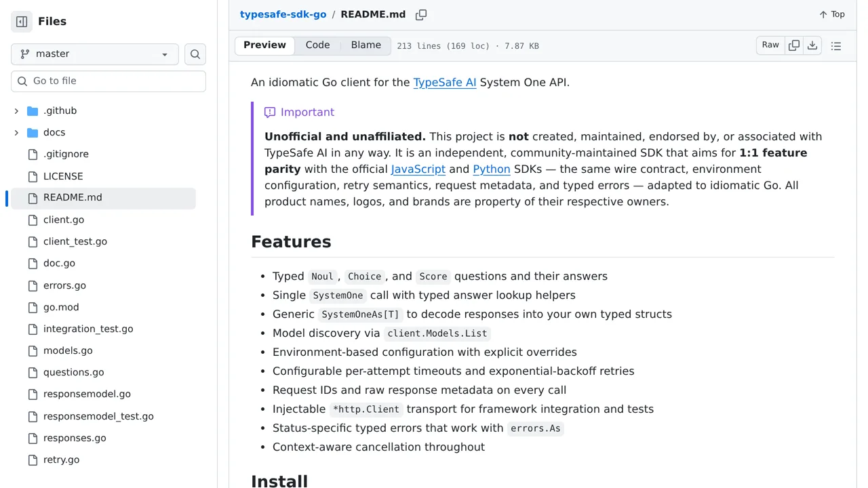Click the integration_test.go file icon
Image resolution: width=868 pixels, height=488 pixels.
33,329
